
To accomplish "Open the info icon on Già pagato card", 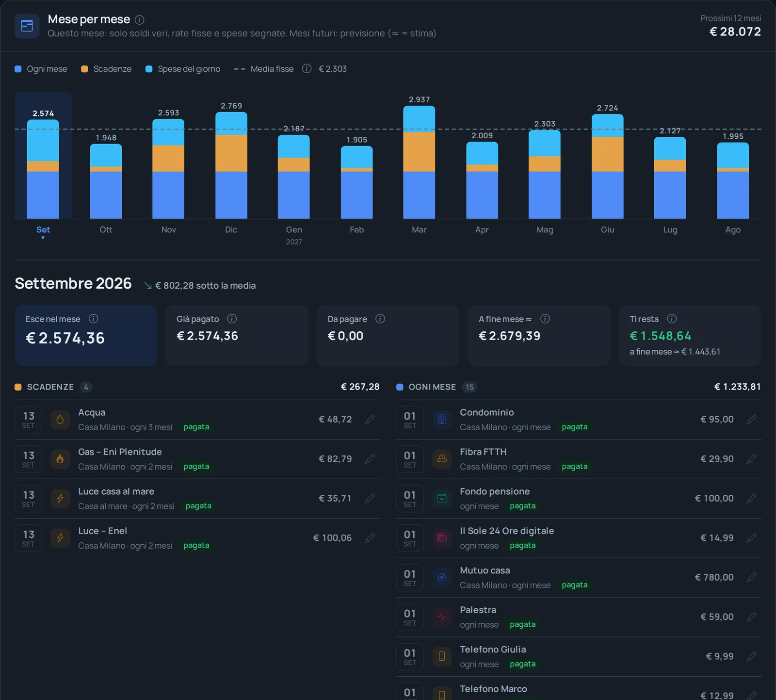I will 232,319.
